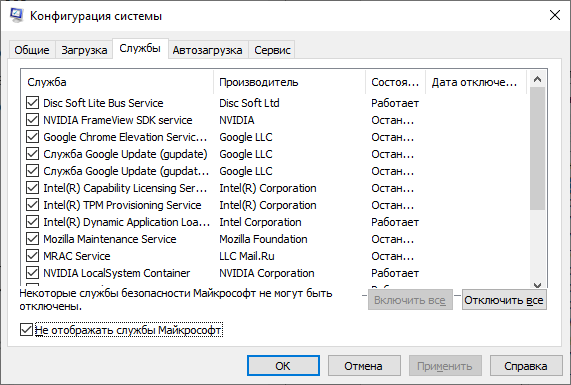
Task: Open the Автозагрузка tab
Action: [x=208, y=50]
